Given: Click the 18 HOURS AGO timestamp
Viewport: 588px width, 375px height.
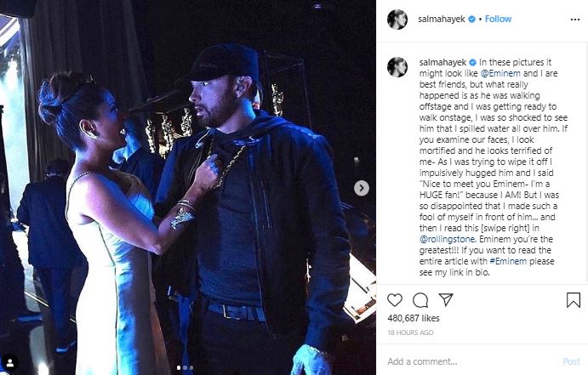Looking at the screenshot, I should [411, 332].
